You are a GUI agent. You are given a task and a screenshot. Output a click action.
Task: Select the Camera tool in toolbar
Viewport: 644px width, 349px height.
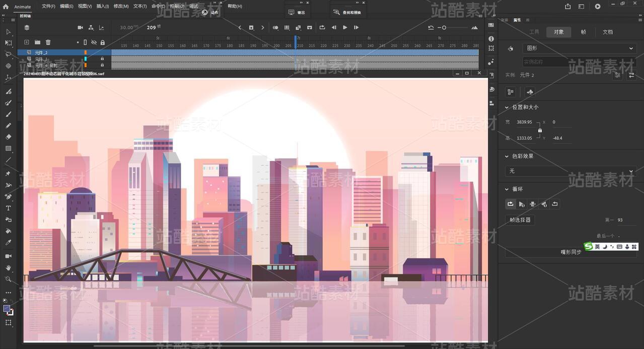(x=8, y=256)
